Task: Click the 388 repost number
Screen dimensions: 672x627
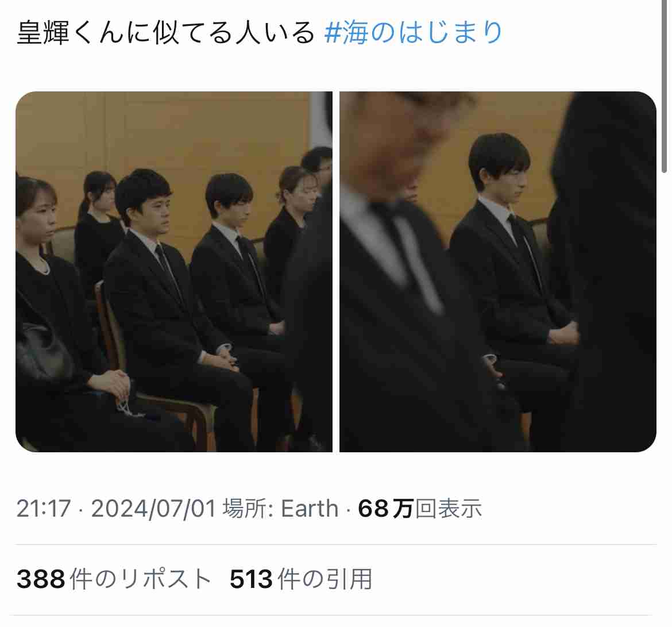Action: pos(41,579)
